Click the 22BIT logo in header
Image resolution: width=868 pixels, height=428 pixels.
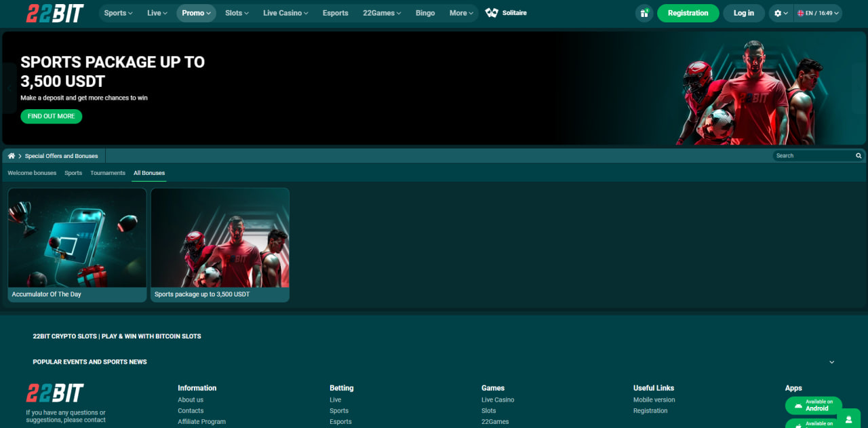pos(55,13)
